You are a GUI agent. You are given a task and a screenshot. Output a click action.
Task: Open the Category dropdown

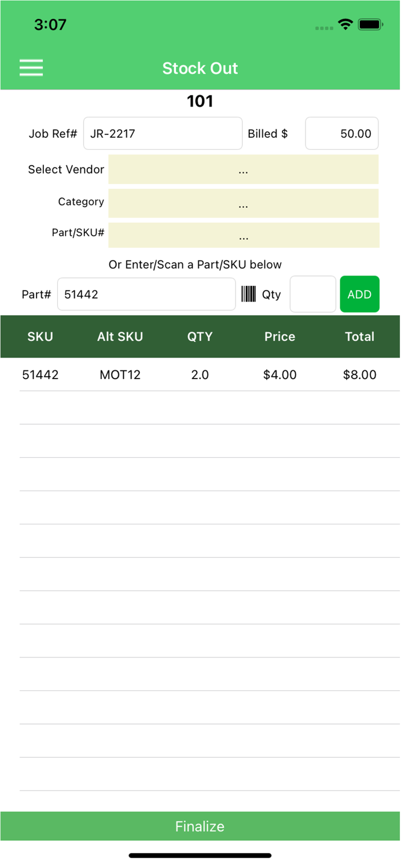243,203
